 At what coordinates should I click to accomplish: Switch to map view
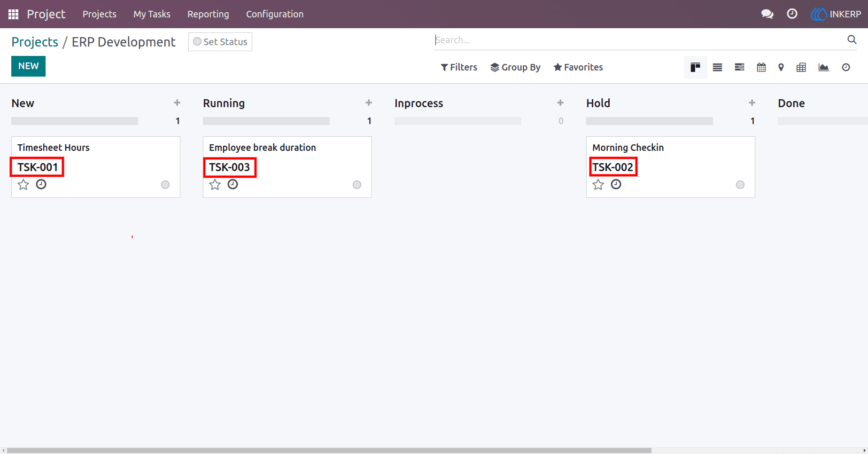[781, 67]
